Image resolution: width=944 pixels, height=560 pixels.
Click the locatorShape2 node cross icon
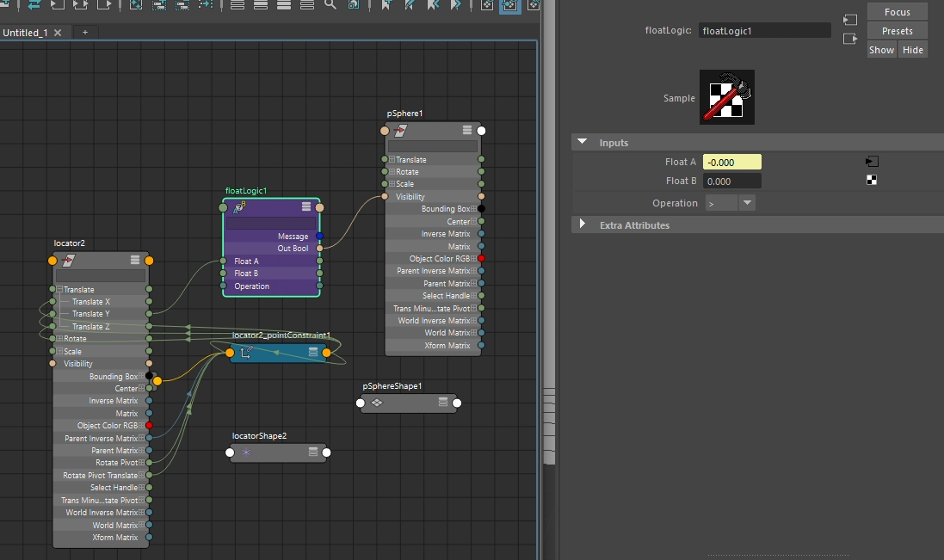tap(245, 452)
